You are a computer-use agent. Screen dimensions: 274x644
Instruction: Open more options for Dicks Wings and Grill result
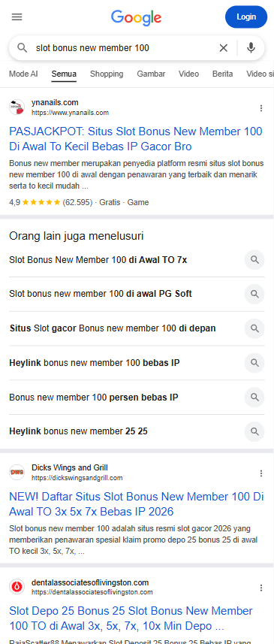pos(261,473)
